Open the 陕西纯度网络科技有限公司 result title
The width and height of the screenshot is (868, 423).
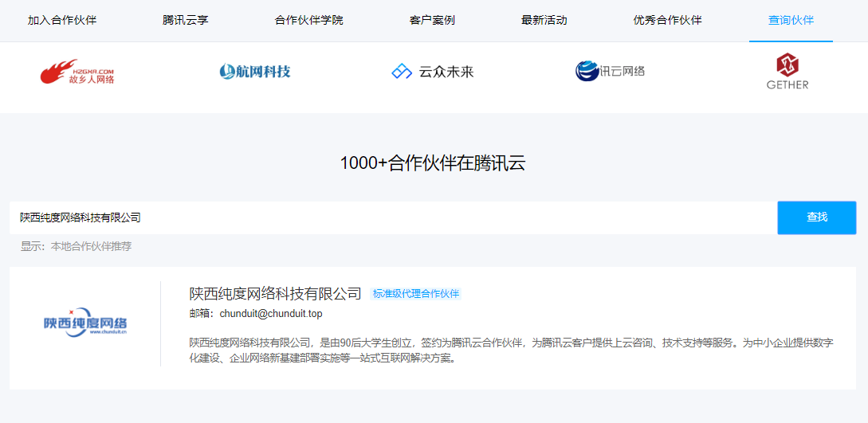tap(275, 294)
